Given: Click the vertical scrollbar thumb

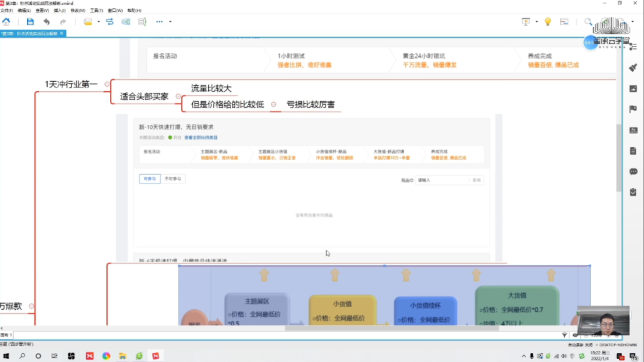Looking at the screenshot, I should pyautogui.click(x=618, y=158).
